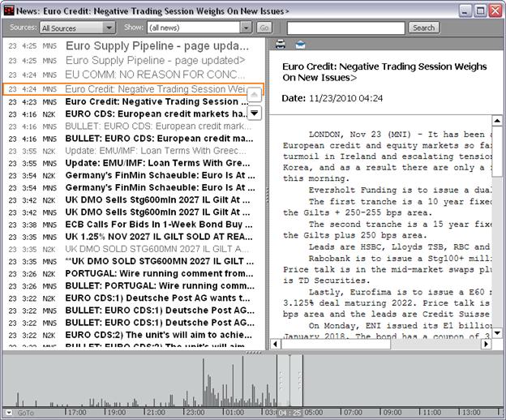Click into the search text field
This screenshot has height=420, width=506.
(345, 28)
